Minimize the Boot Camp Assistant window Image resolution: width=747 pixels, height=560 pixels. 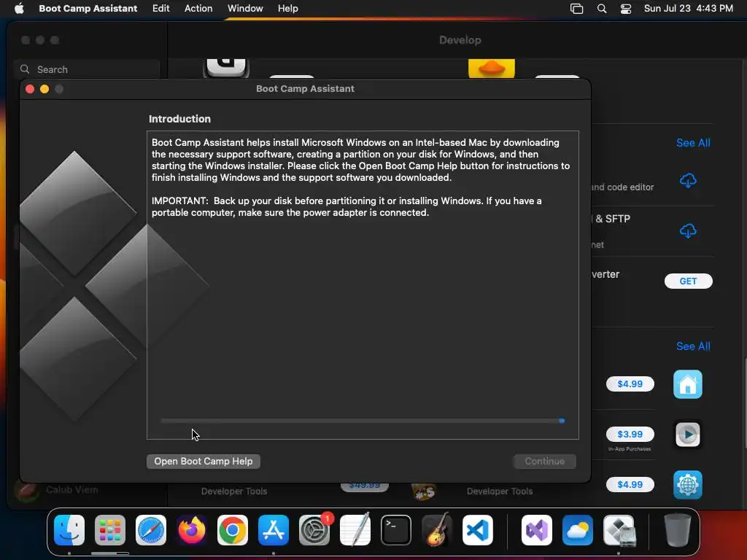pos(44,89)
